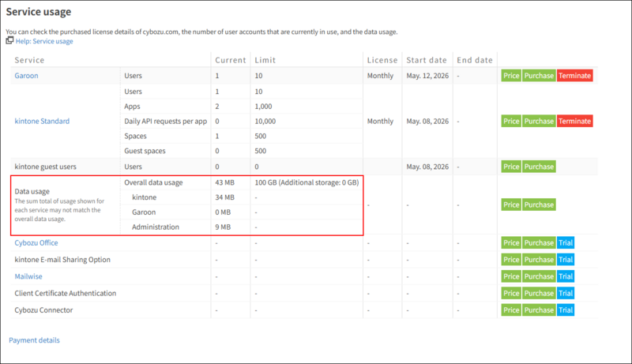Open Payment details link
The height and width of the screenshot is (364, 632).
(x=34, y=340)
